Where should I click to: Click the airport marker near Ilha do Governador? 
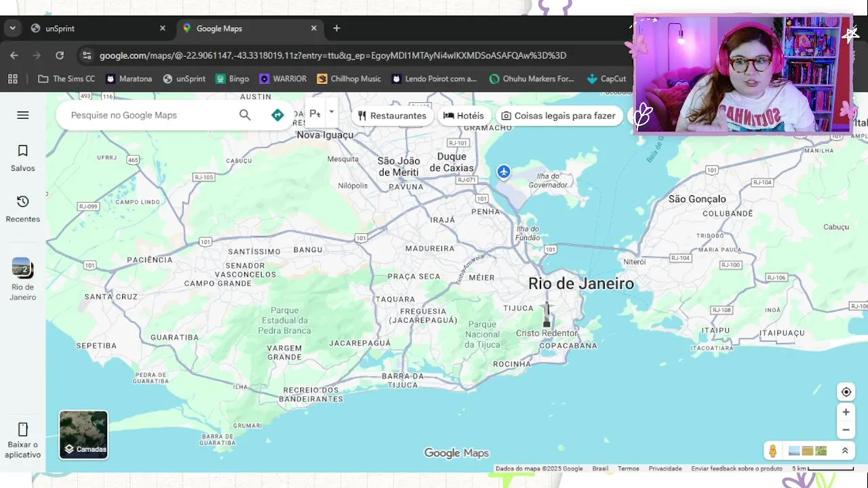tap(503, 172)
